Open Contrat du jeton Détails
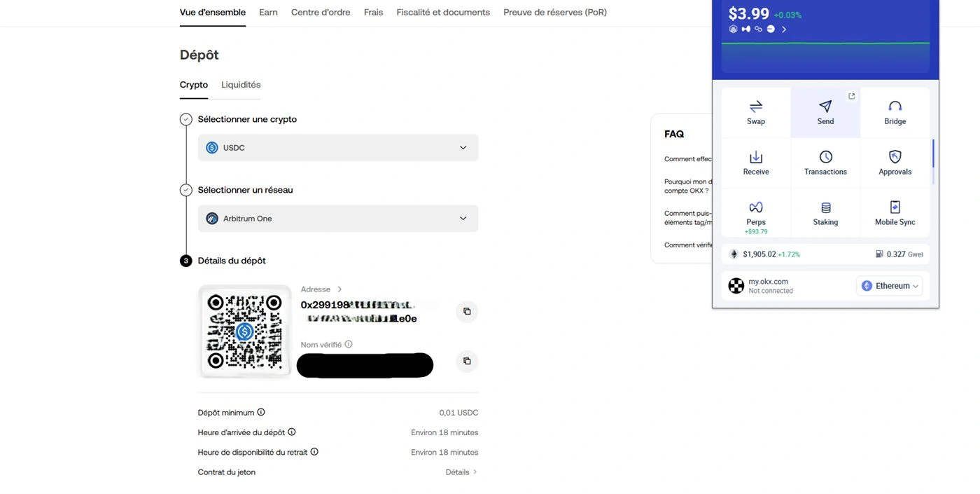Screen dimensions: 980x494 click(461, 472)
